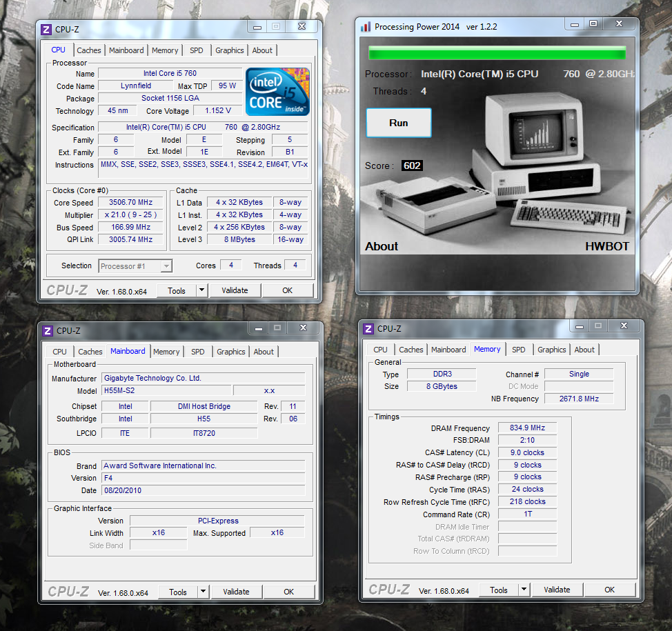The width and height of the screenshot is (672, 631).
Task: Click green benchmark progress bar
Action: tap(497, 52)
